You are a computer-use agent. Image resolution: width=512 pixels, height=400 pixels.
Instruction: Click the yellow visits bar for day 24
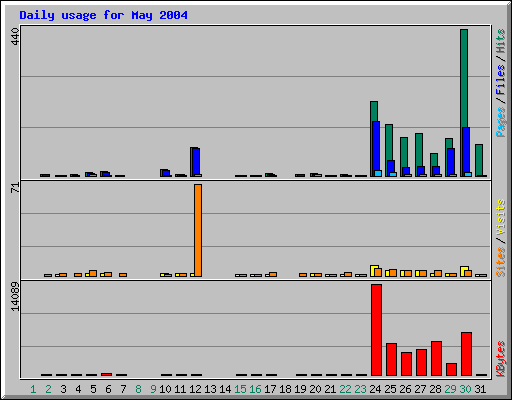[373, 271]
